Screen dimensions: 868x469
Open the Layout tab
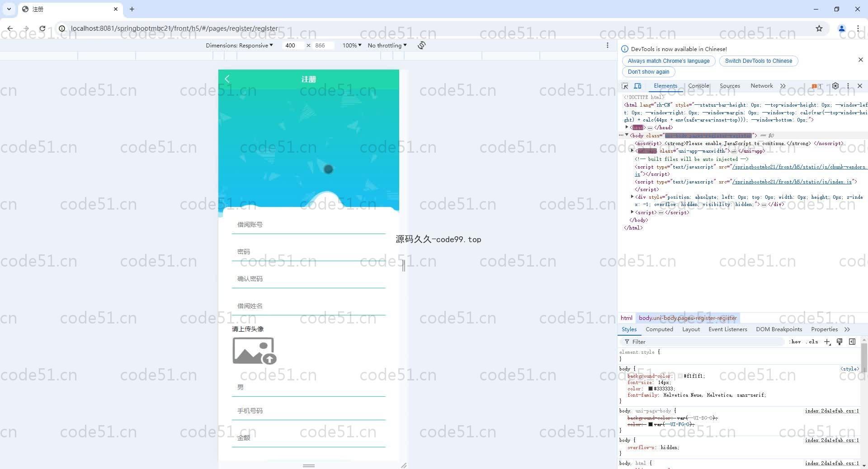[691, 329]
